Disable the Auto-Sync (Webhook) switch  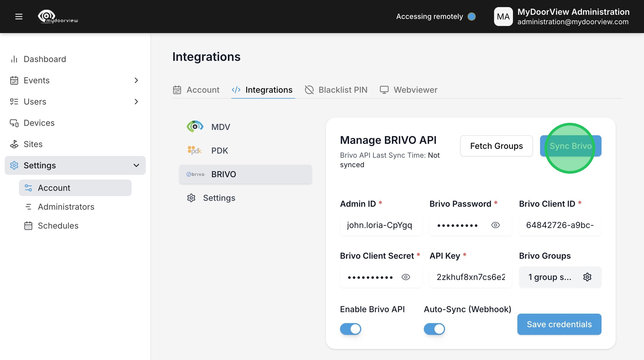tap(434, 329)
